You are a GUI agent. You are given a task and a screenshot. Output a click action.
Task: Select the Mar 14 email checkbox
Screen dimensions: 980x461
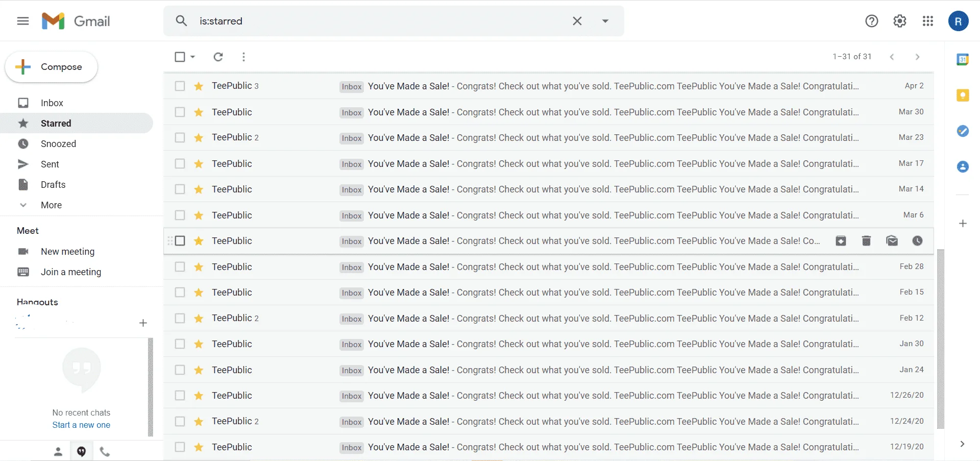(180, 189)
